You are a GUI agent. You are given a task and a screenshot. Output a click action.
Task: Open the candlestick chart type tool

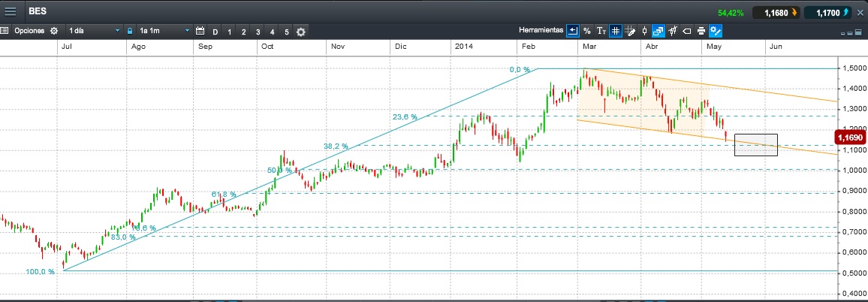click(643, 31)
